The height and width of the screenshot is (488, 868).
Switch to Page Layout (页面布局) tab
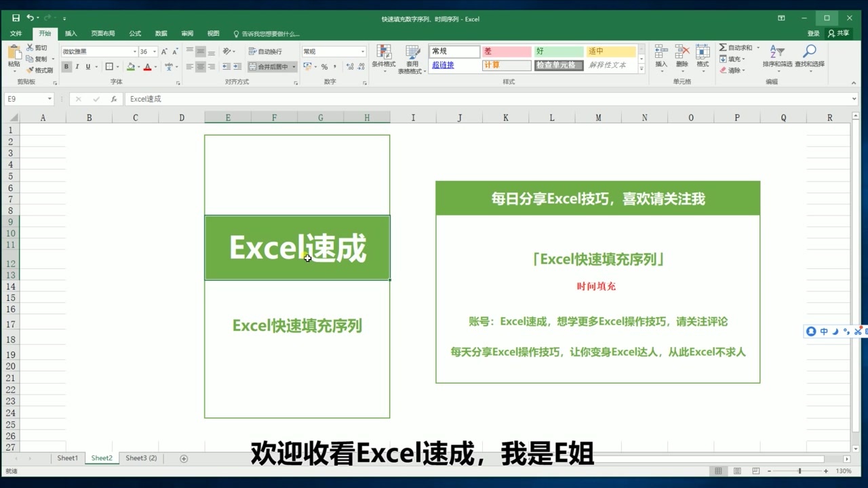103,33
